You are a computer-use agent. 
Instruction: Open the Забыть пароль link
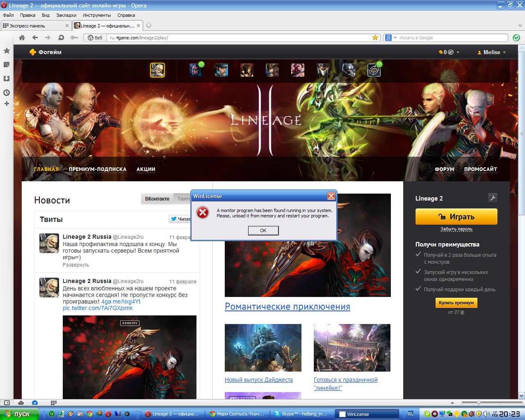457,229
